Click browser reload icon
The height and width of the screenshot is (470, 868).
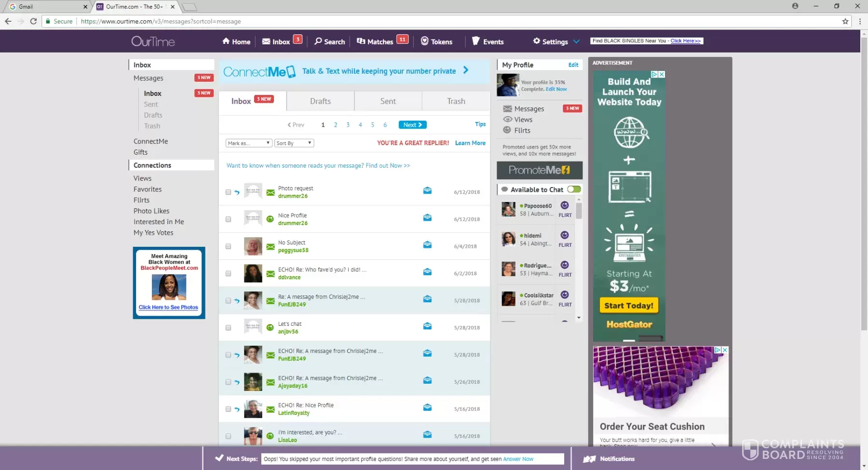(x=33, y=21)
